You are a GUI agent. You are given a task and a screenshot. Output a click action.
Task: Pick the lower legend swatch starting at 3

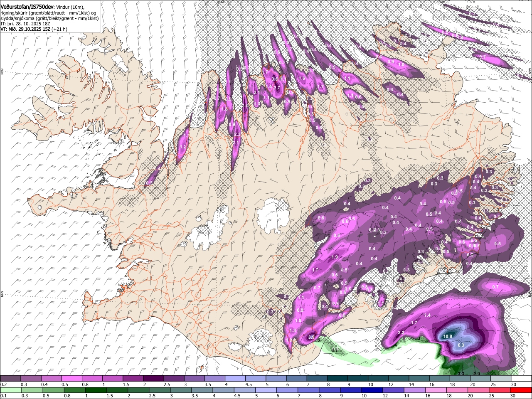pos(181,390)
